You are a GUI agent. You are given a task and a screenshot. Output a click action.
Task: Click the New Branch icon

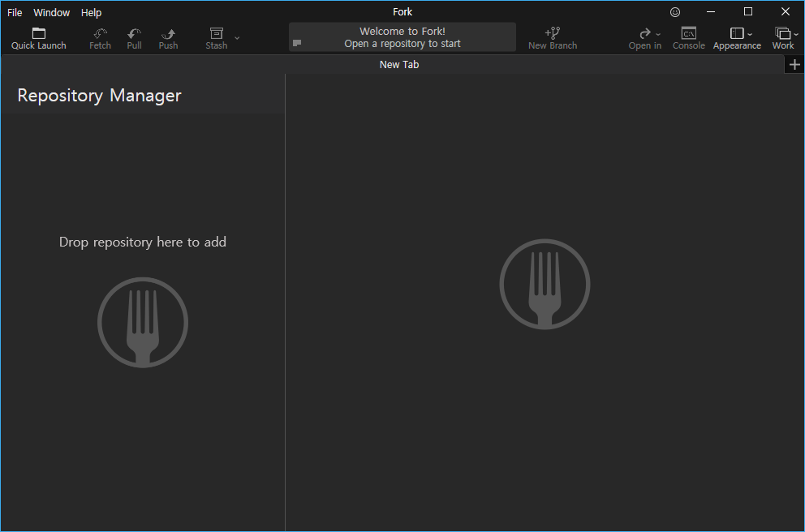tap(553, 33)
